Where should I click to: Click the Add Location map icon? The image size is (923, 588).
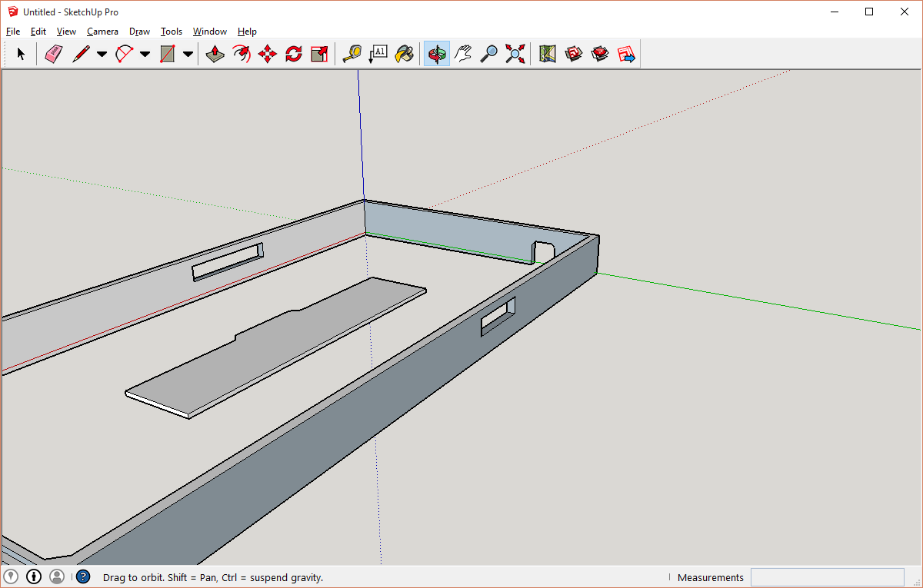click(548, 54)
